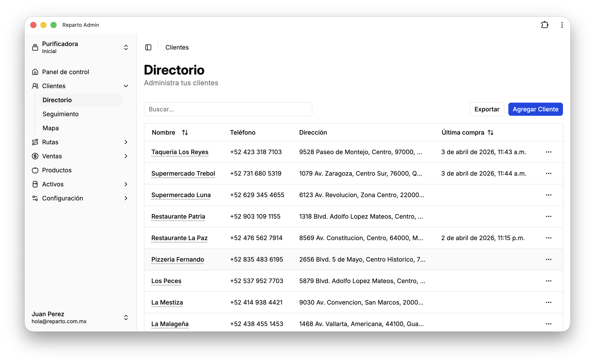Open actions menu for Supermercado Luna
The image size is (595, 364).
548,195
